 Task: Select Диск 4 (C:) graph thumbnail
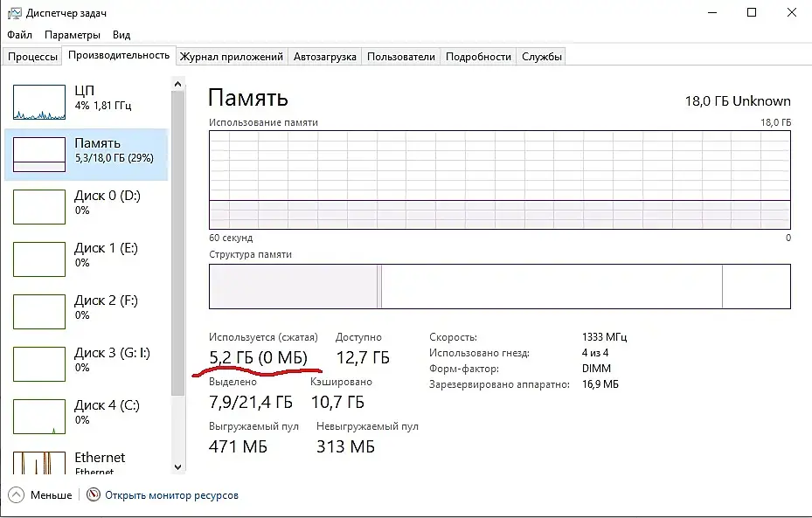(x=39, y=417)
